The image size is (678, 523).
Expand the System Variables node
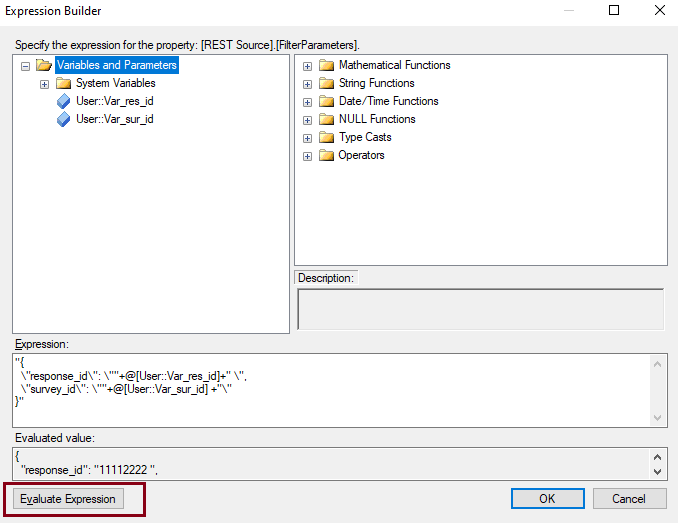pos(44,84)
